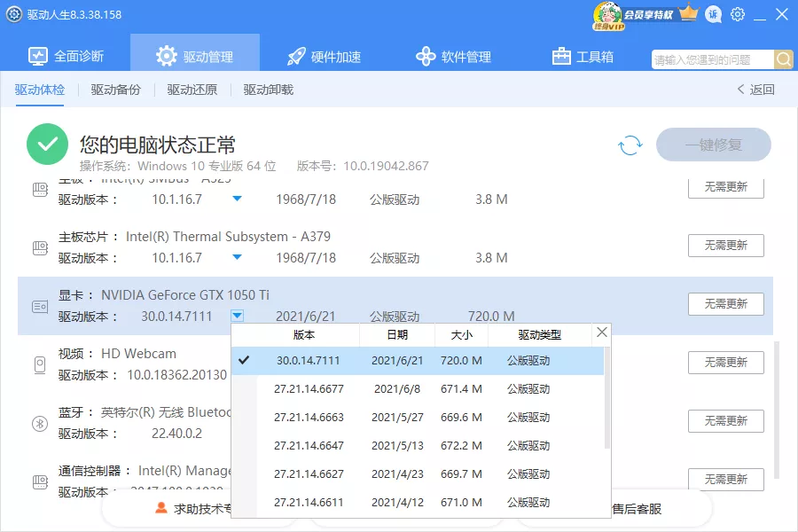Click the 通信控制器 device icon
798x532 pixels.
(40, 482)
